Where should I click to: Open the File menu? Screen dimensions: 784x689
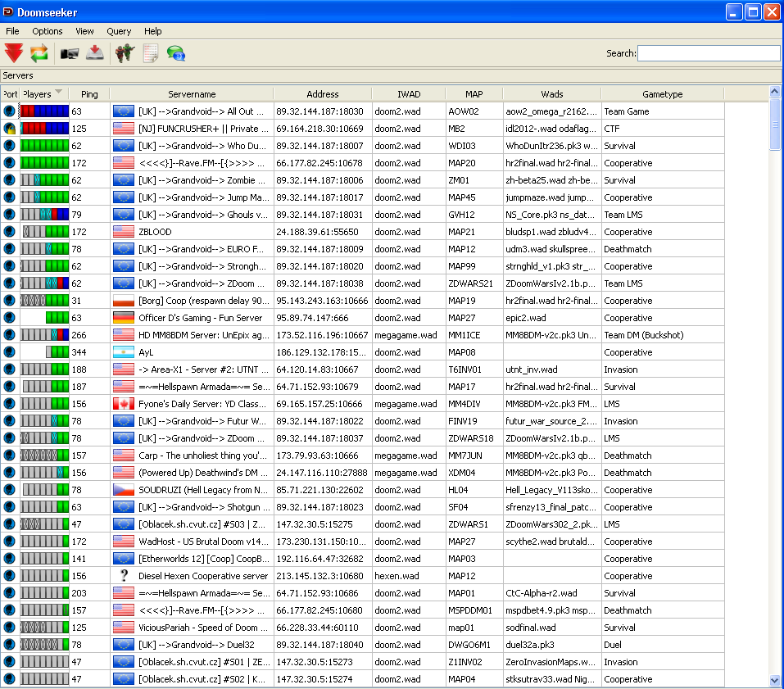pyautogui.click(x=12, y=31)
